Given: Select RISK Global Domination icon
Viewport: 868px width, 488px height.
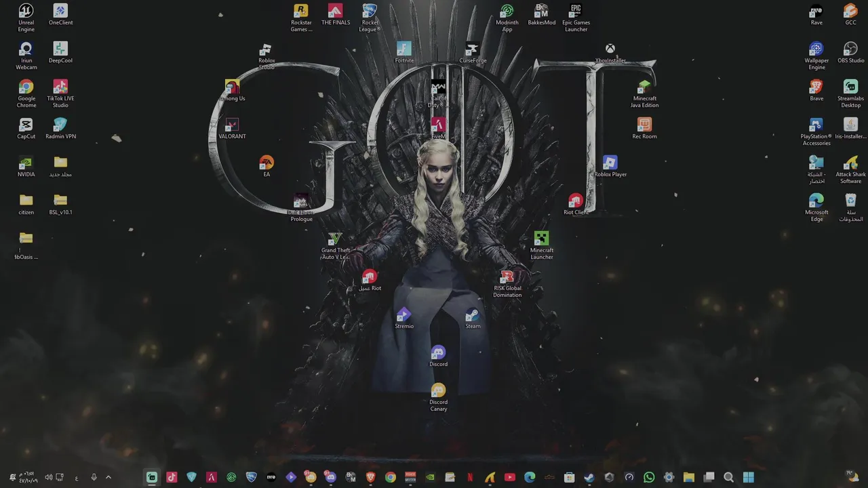Looking at the screenshot, I should coord(507,283).
